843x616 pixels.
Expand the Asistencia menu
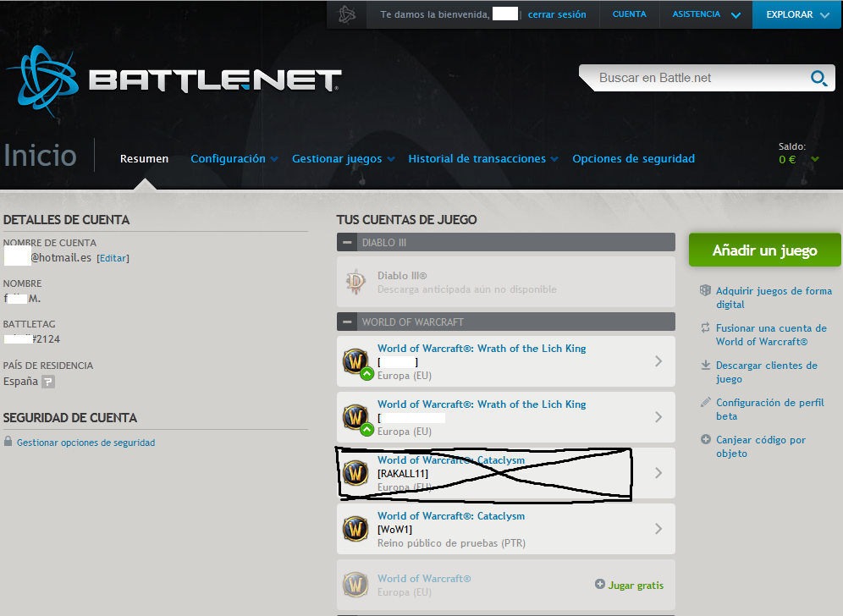pos(707,14)
